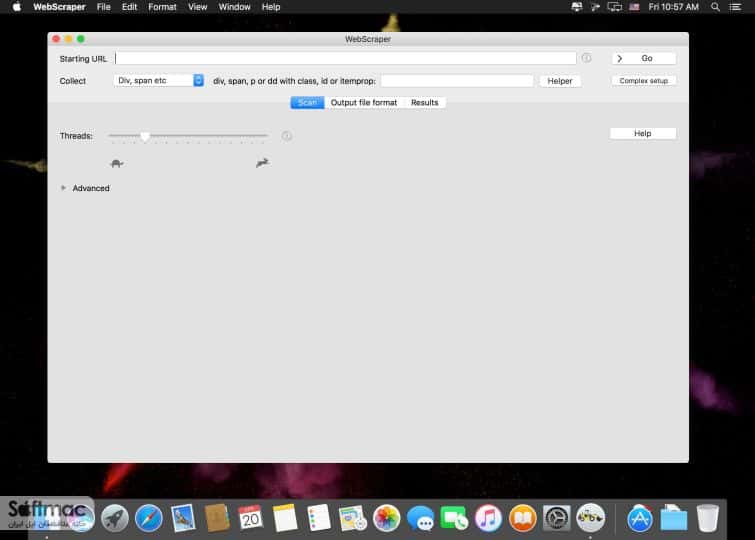755x540 pixels.
Task: Switch to the Scan tab
Action: pyautogui.click(x=307, y=103)
